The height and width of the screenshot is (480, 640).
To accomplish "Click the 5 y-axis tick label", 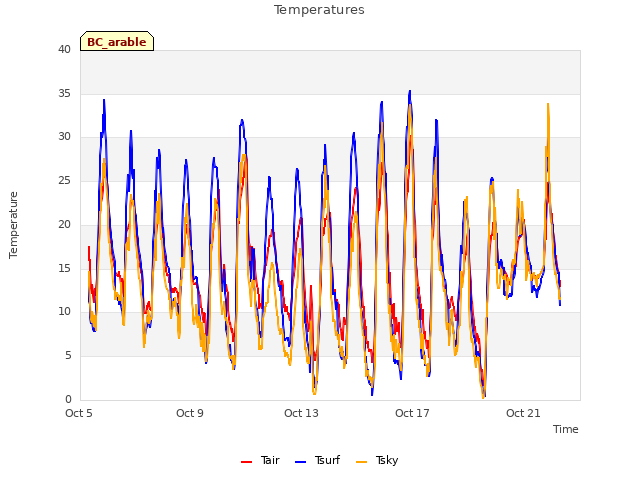I will 68,356.
